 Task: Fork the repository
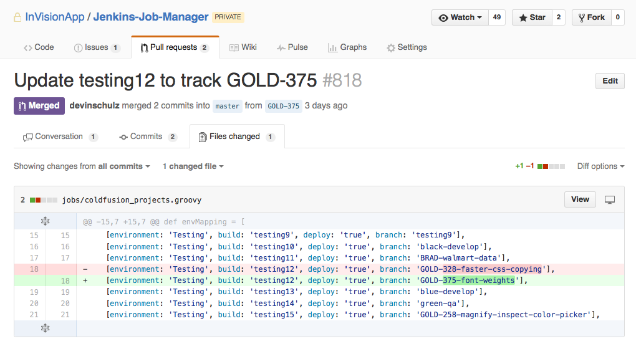(x=591, y=17)
